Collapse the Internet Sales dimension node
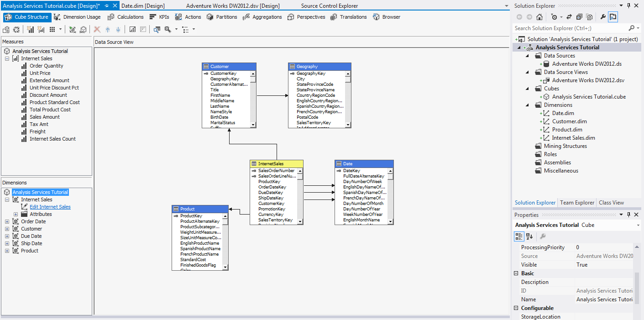644x320 pixels. (x=7, y=199)
